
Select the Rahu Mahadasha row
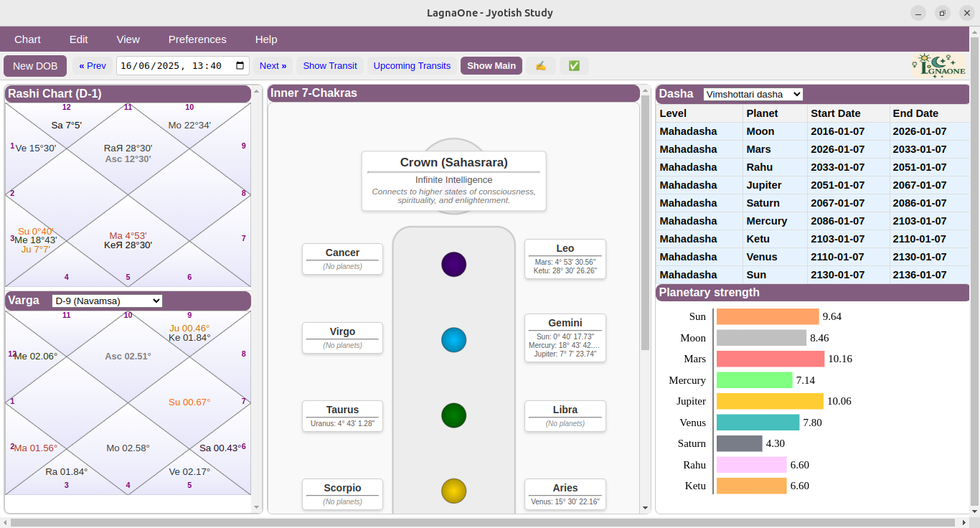click(813, 167)
